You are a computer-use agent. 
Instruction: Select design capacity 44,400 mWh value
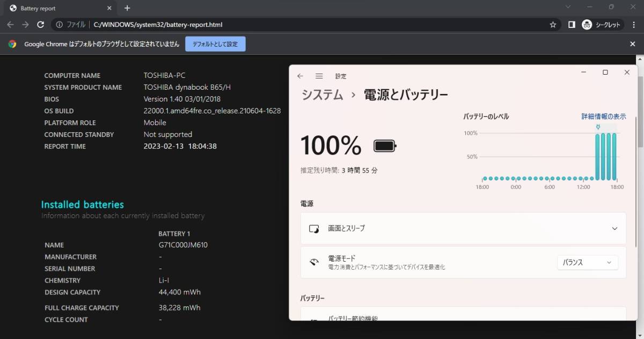[180, 292]
